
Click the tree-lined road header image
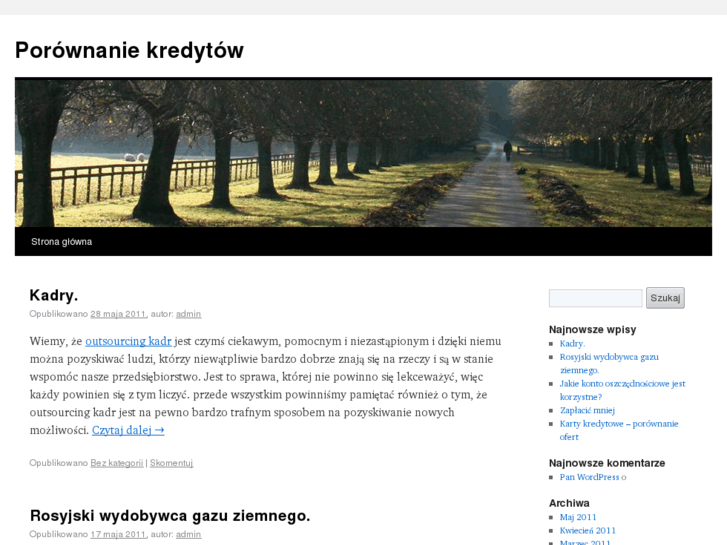tap(364, 152)
